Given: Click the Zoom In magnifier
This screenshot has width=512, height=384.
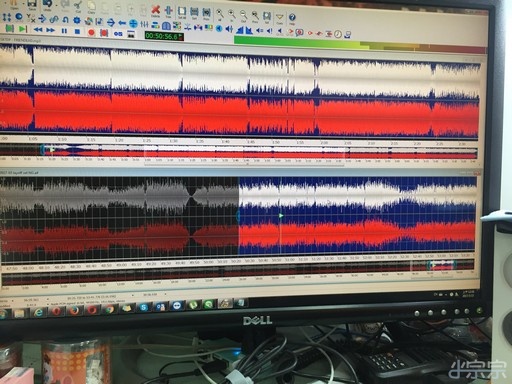Looking at the screenshot, I should tap(232, 15).
